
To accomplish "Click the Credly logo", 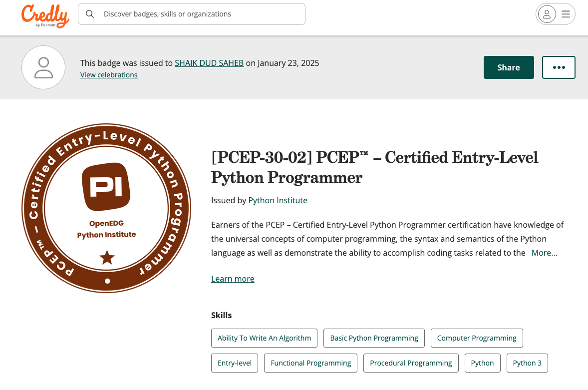I will (x=45, y=15).
